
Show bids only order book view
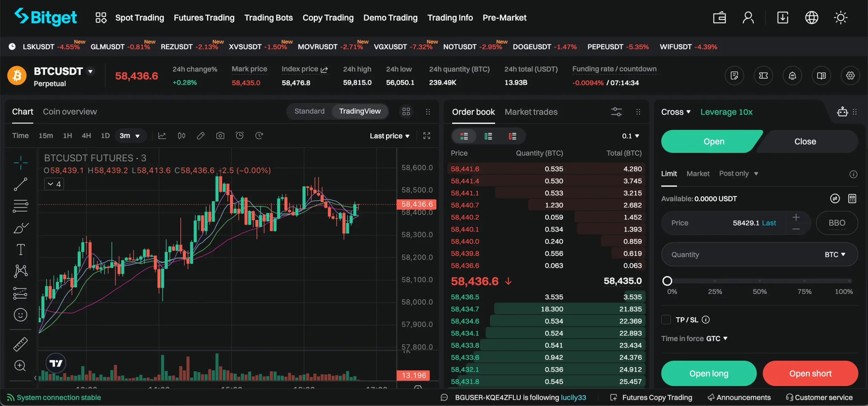[x=488, y=136]
